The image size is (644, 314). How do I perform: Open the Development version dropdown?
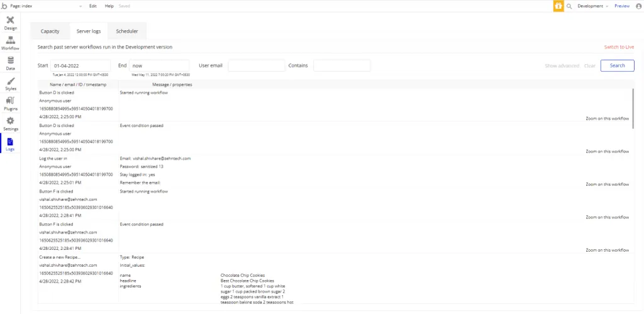[x=592, y=6]
